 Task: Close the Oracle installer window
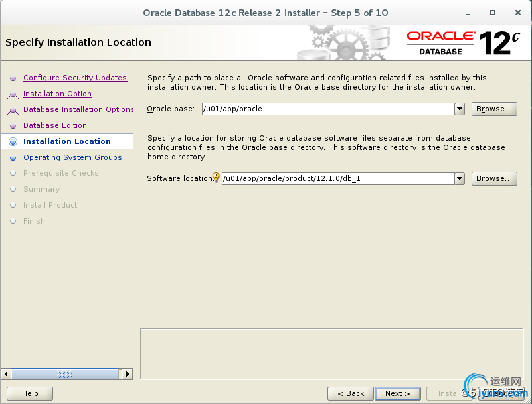(518, 13)
